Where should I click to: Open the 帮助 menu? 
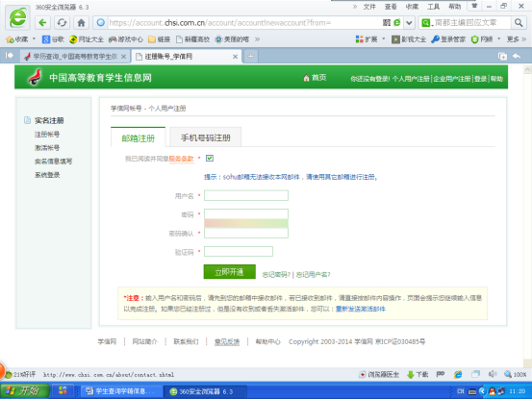[455, 7]
